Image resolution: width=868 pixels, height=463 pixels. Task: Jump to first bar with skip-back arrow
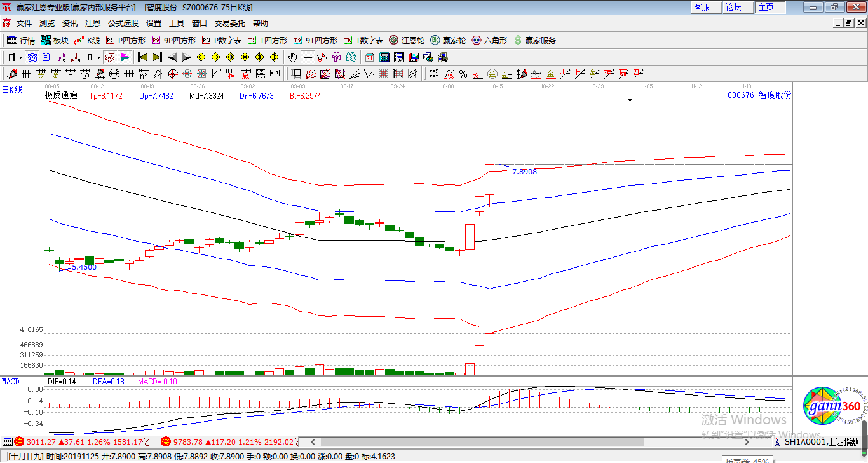pos(143,57)
